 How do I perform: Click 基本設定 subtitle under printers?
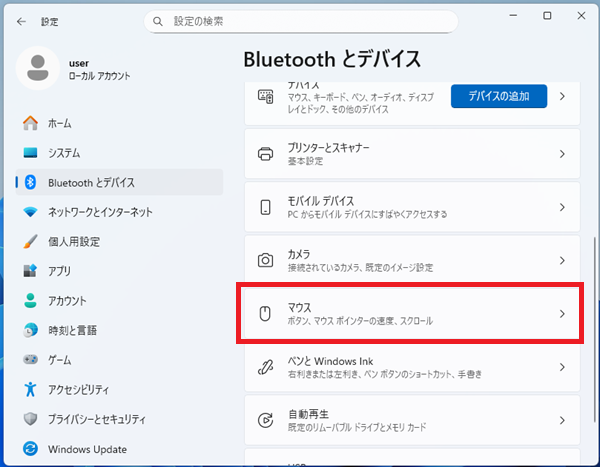pos(305,161)
